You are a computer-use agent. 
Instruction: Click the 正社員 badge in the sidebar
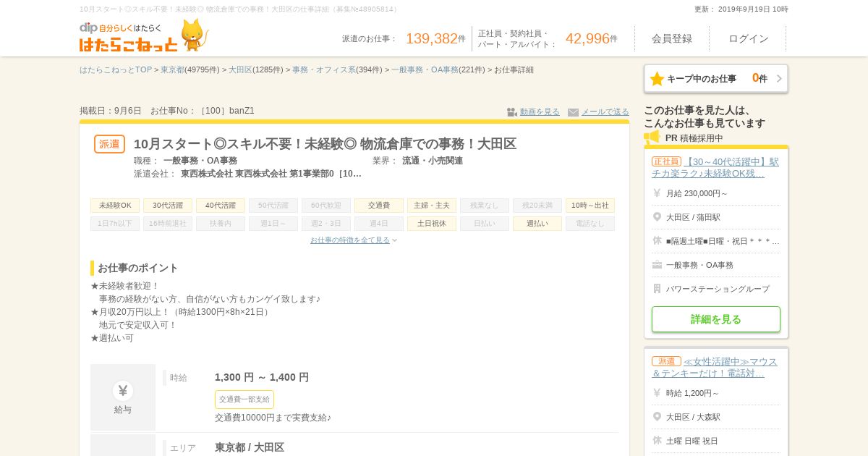click(x=666, y=161)
